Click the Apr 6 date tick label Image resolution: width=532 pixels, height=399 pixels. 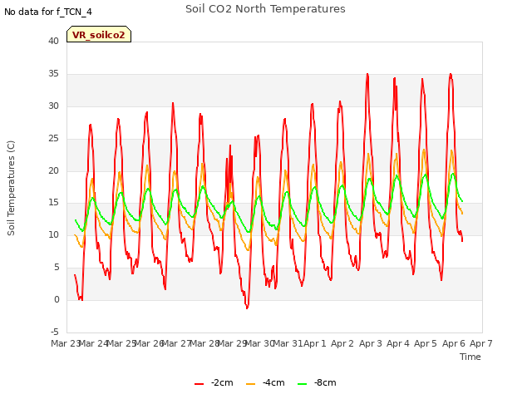(454, 343)
